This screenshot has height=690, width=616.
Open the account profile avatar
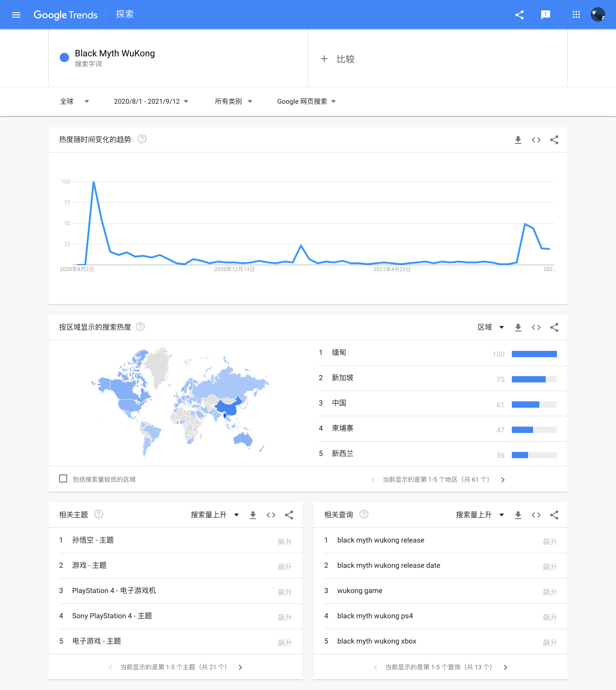pos(598,15)
